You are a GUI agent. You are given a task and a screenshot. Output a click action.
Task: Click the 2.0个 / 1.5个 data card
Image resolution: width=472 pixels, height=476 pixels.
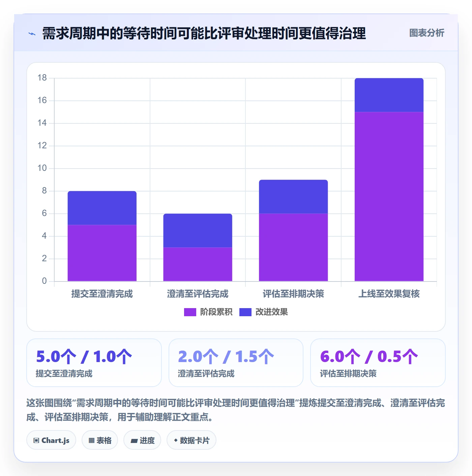pyautogui.click(x=236, y=363)
